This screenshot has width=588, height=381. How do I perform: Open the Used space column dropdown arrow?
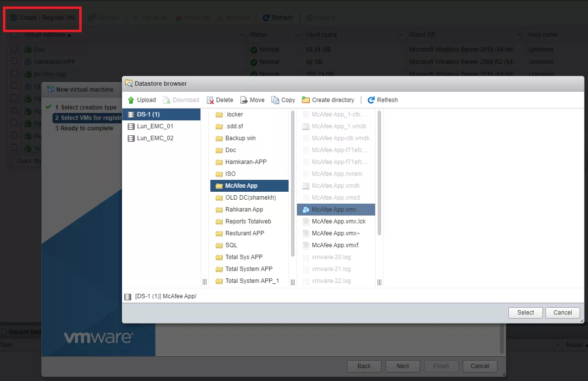point(400,35)
